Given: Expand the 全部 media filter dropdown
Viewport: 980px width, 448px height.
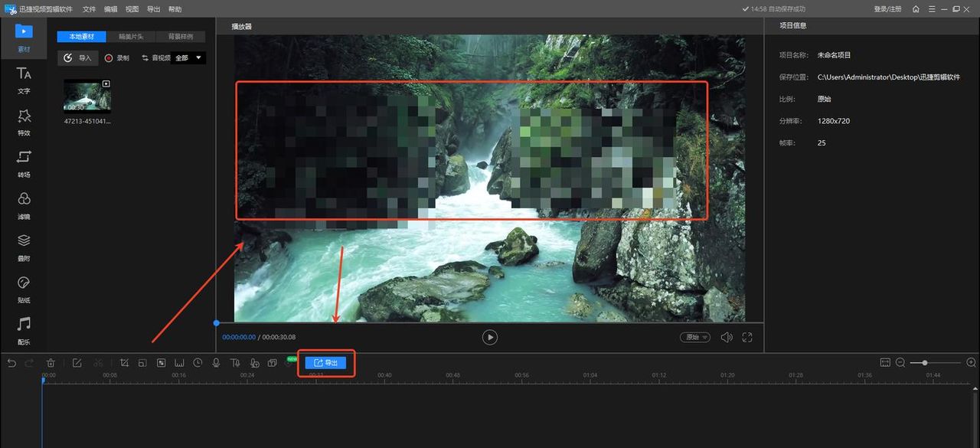Looking at the screenshot, I should pos(189,58).
